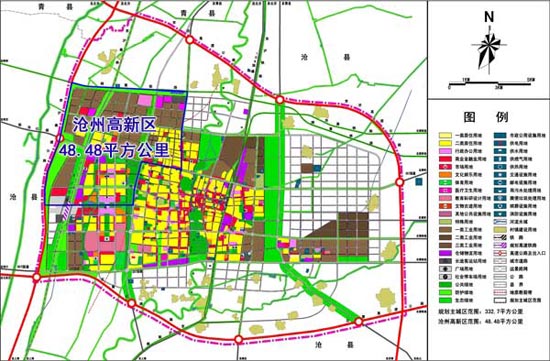Image resolution: width=550 pixels, height=361 pixels.
Task: Click the 地质断裂带 legend symbol
Action: [x=499, y=292]
